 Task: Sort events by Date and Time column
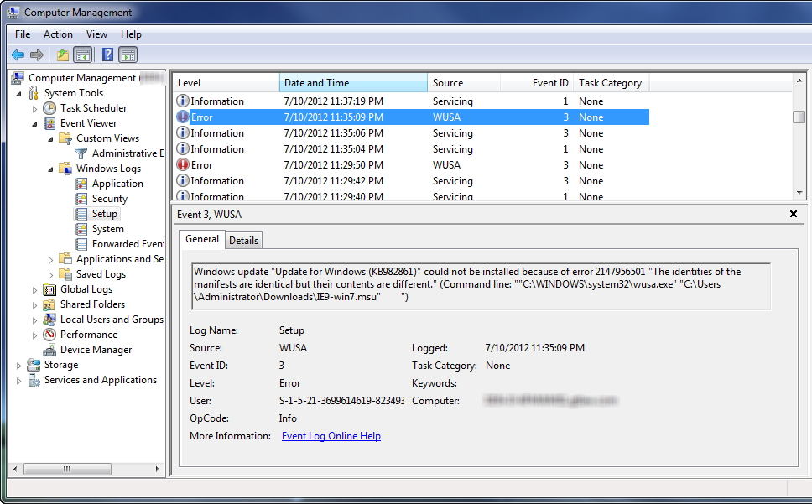(x=352, y=83)
